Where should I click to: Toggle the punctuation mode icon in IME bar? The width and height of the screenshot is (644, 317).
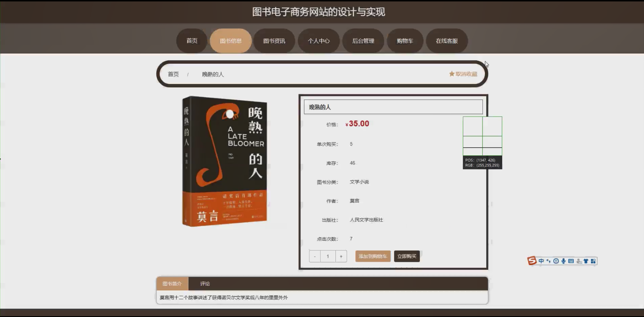[548, 261]
